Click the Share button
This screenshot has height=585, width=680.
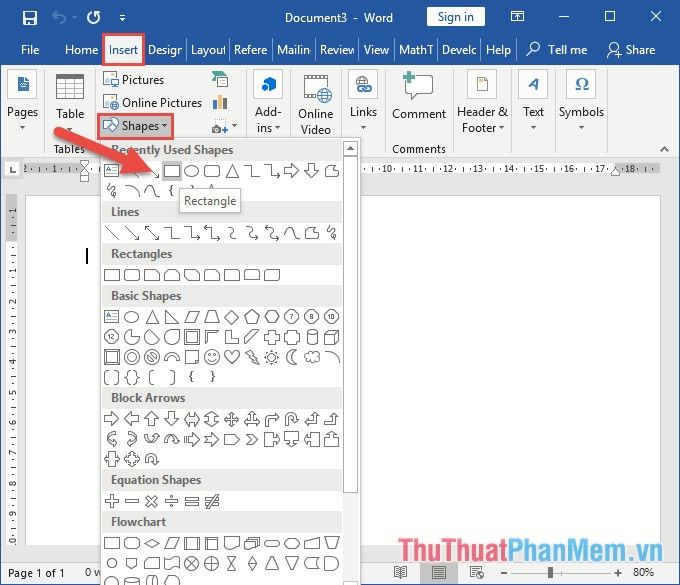(631, 50)
